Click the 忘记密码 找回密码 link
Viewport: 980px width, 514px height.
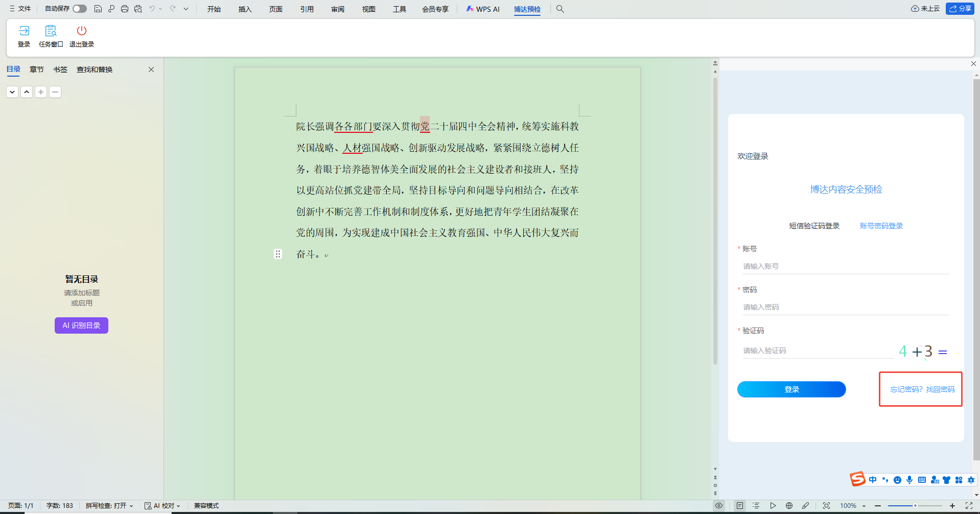(922, 389)
